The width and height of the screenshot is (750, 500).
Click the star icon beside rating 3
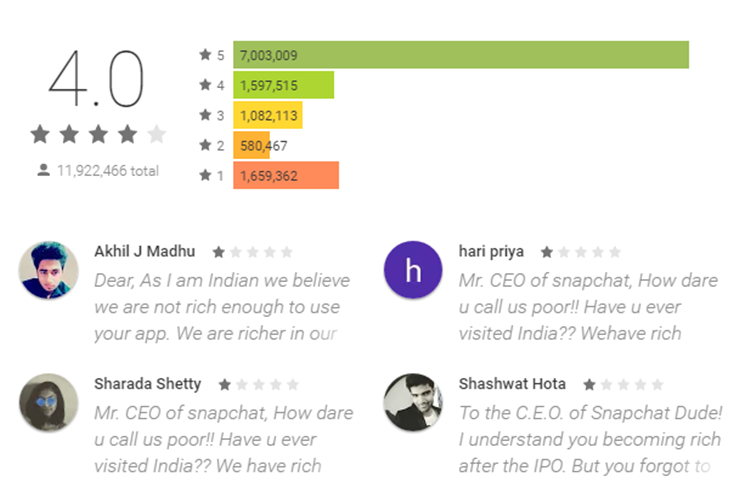click(205, 115)
